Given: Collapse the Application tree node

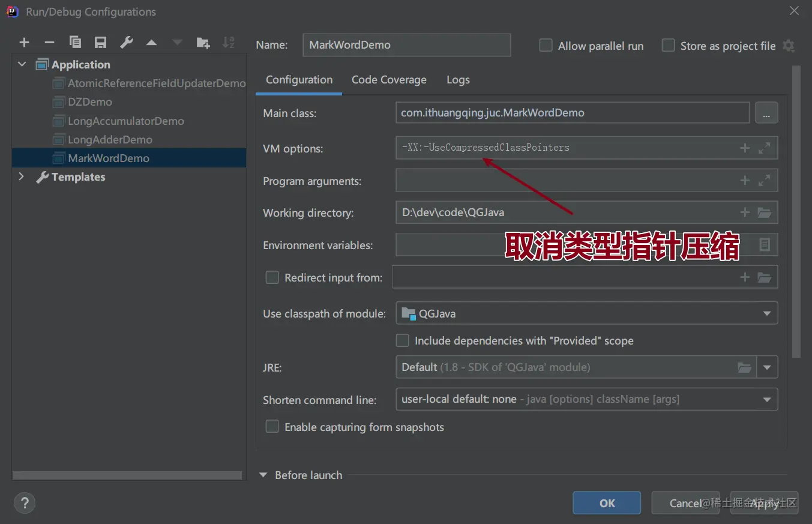Looking at the screenshot, I should pos(22,64).
